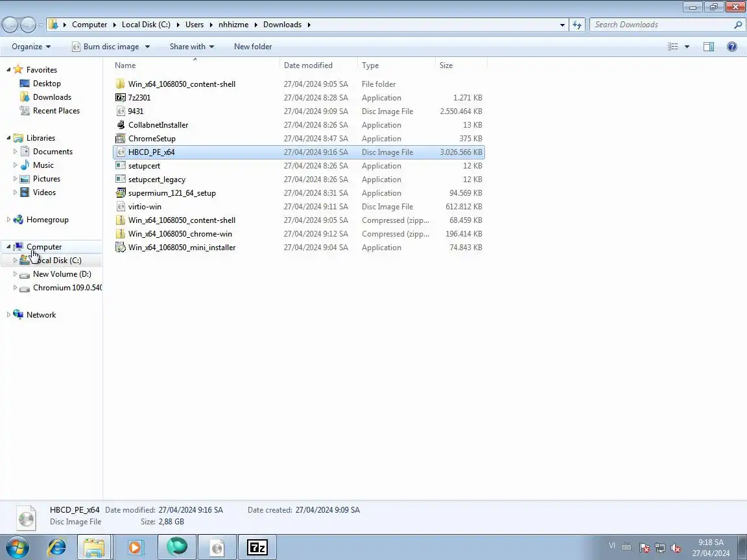Open the Windows Start menu
Image resolution: width=747 pixels, height=560 pixels.
[x=17, y=548]
